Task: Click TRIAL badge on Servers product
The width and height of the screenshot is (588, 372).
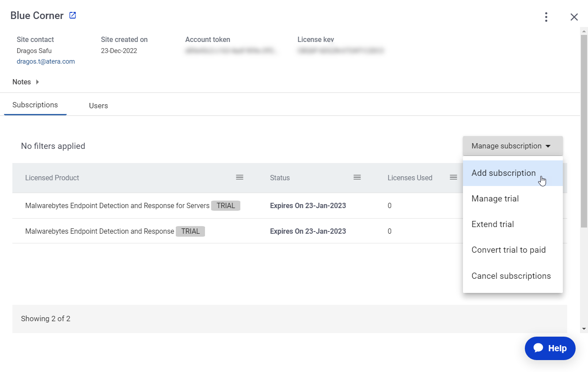Action: point(226,205)
